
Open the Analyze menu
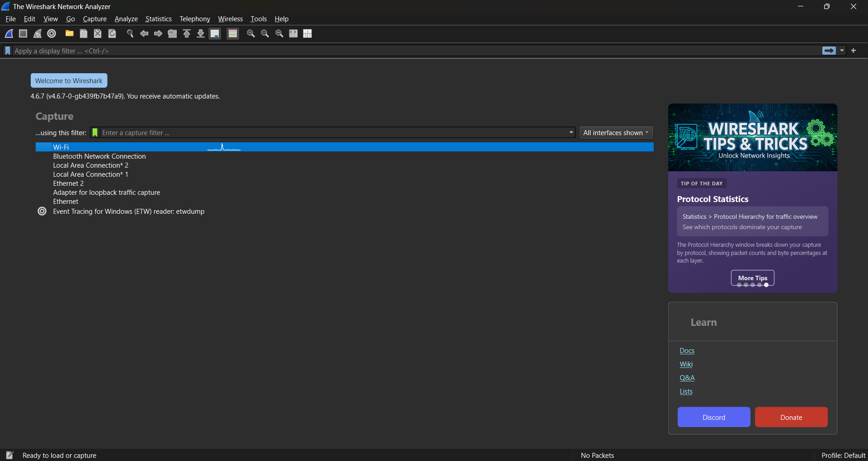point(126,19)
